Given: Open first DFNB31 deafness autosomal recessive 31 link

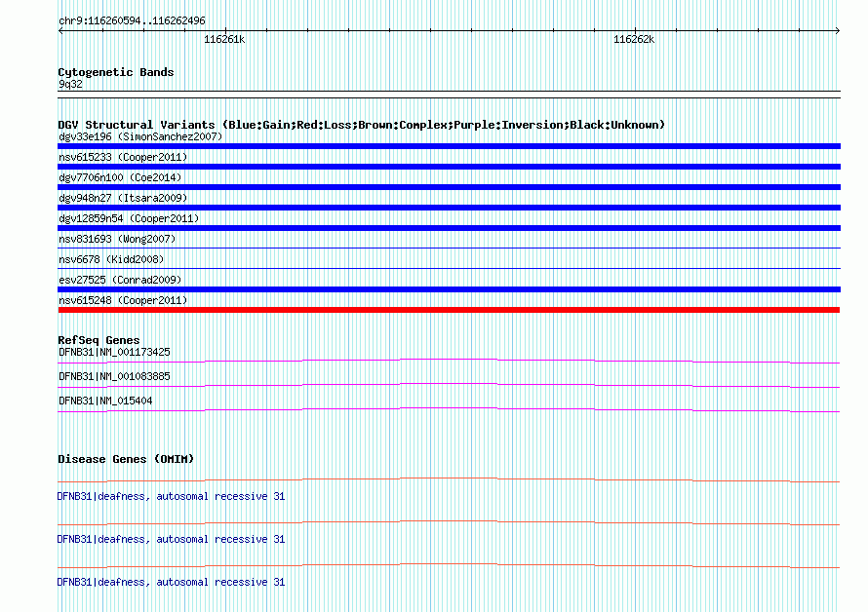Looking at the screenshot, I should [x=171, y=496].
